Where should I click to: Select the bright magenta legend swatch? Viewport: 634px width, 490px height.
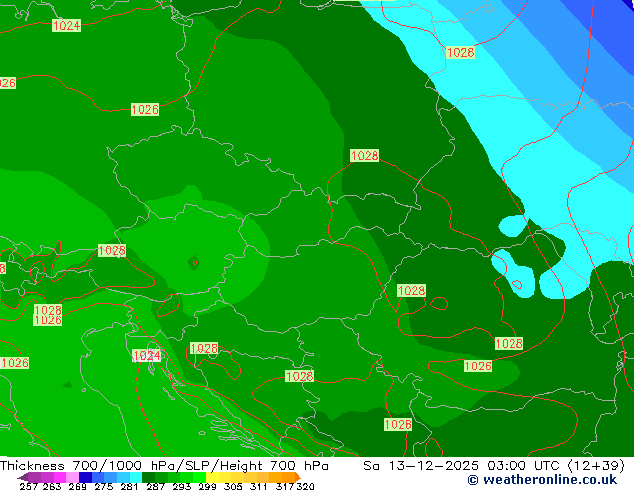pos(59,477)
